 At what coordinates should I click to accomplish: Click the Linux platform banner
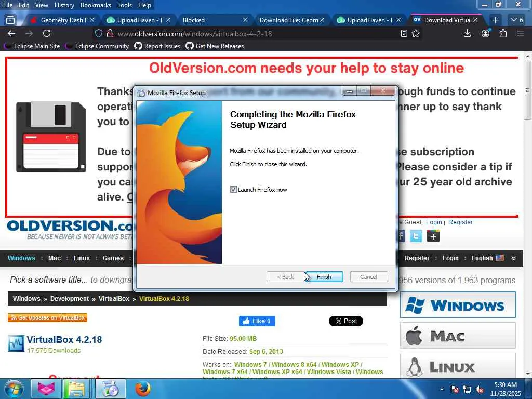coord(458,366)
